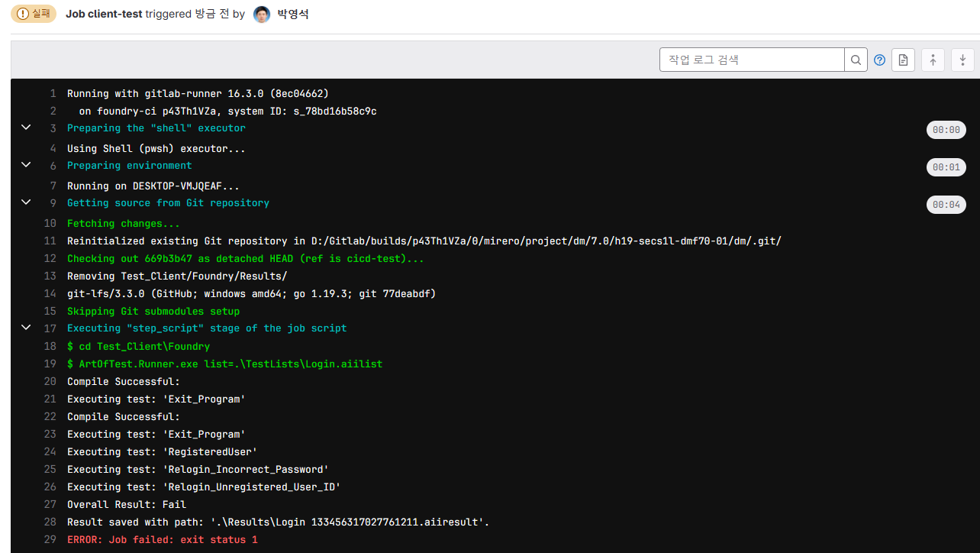Viewport: 980px width, 553px height.
Task: Click the 00:01 duration badge
Action: click(946, 167)
